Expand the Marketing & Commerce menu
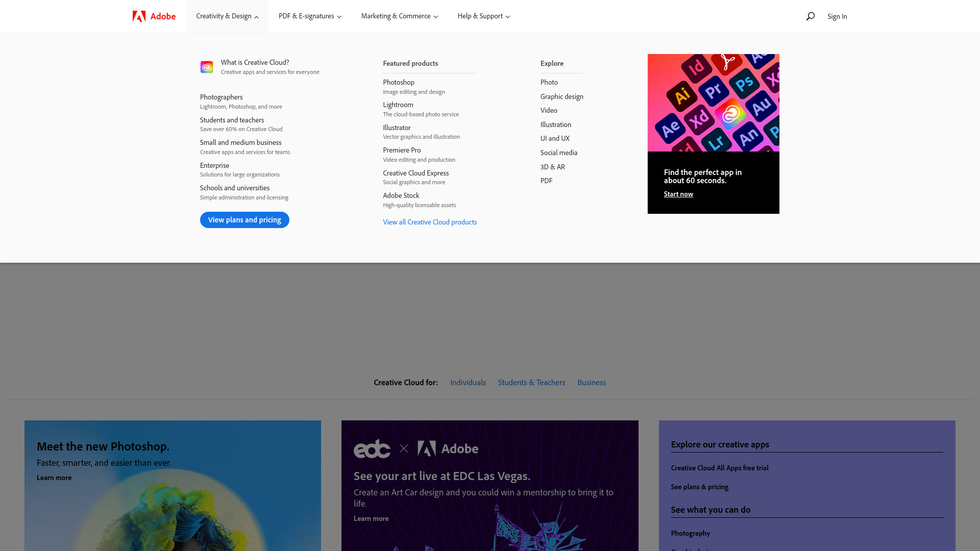Image resolution: width=980 pixels, height=551 pixels. click(399, 16)
